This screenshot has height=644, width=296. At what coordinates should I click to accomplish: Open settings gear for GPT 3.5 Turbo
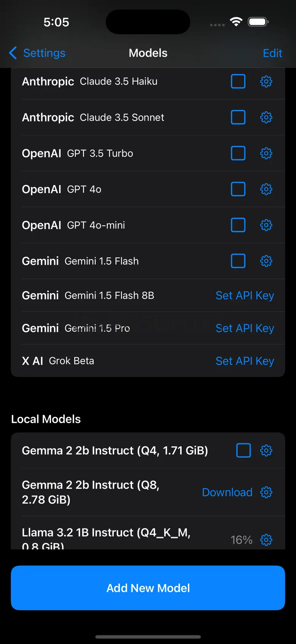click(266, 153)
